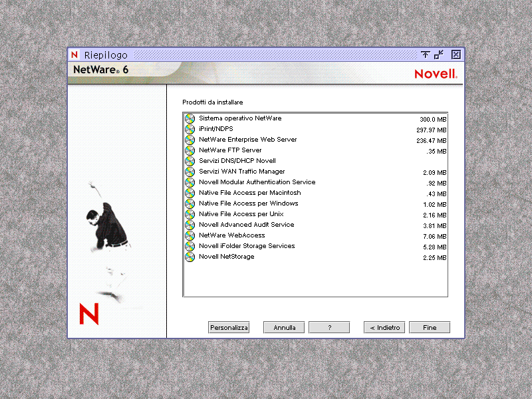Click the CD icon beside Sistema operativo NetWare
Viewport: 532px width, 399px height.
pos(190,119)
